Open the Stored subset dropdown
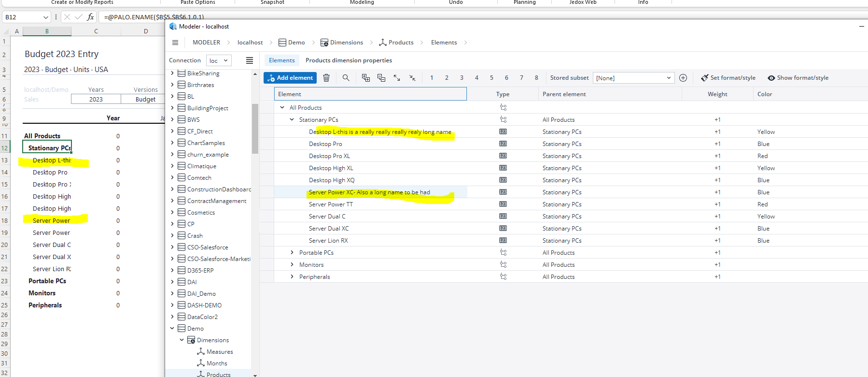Image resolution: width=868 pixels, height=377 pixels. 633,78
